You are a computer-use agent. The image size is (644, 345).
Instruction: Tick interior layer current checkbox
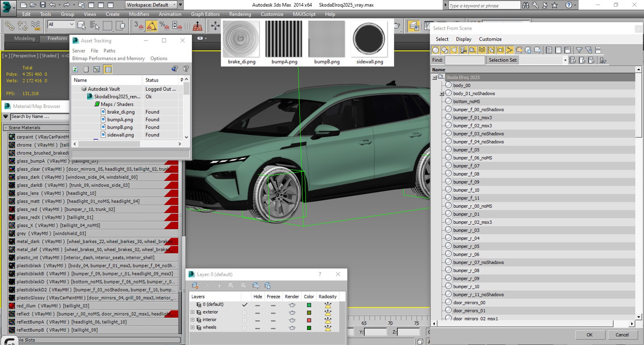coord(245,321)
